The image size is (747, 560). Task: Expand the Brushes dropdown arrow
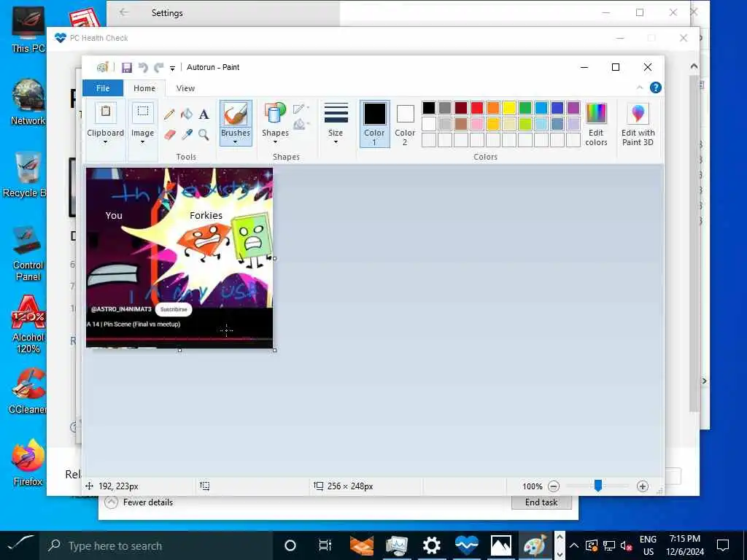[x=236, y=142]
